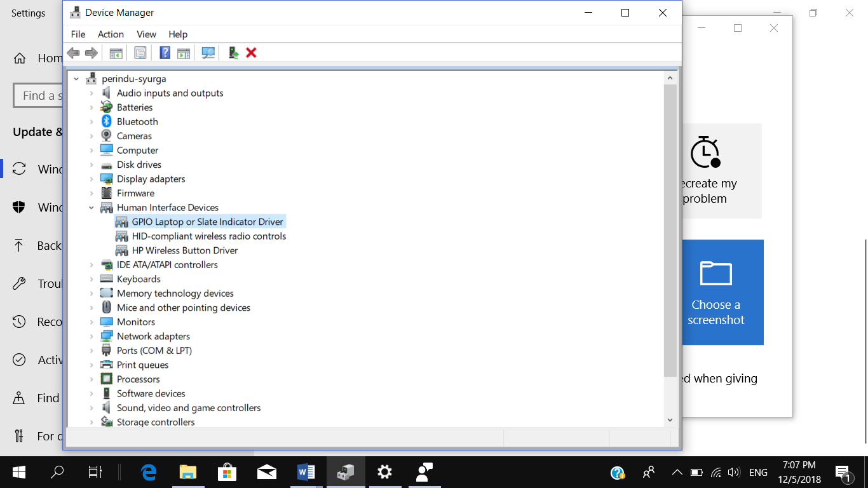This screenshot has width=868, height=488.
Task: Click the Device Manager scrollbar down arrow
Action: [670, 420]
